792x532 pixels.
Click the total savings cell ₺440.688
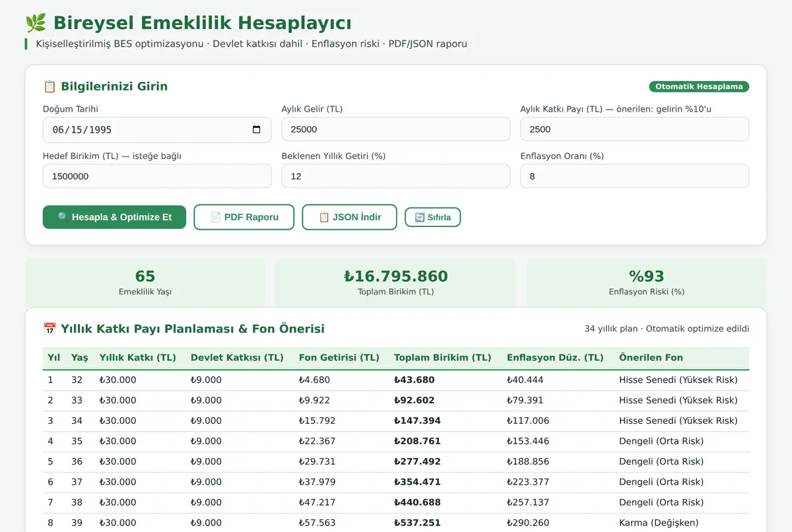tap(417, 503)
